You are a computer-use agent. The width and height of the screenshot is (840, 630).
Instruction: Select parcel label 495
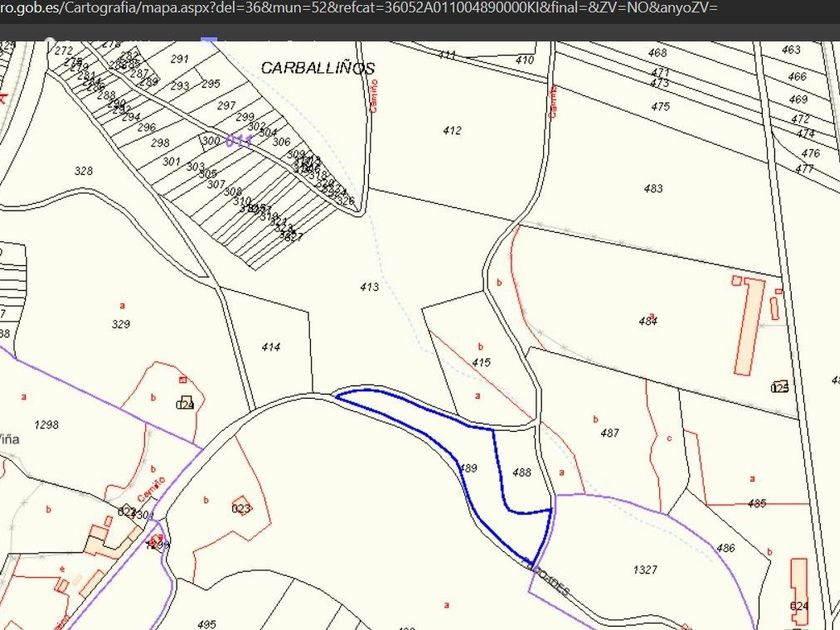pos(206,624)
